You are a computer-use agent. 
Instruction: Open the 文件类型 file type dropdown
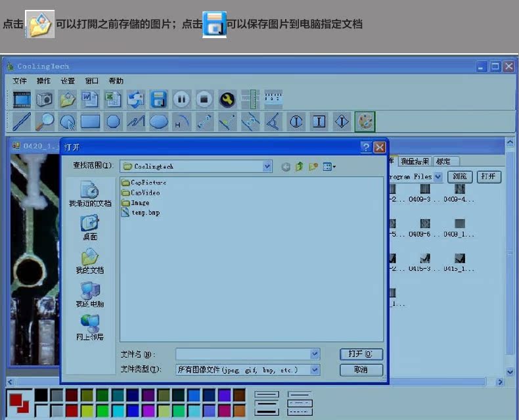point(315,370)
